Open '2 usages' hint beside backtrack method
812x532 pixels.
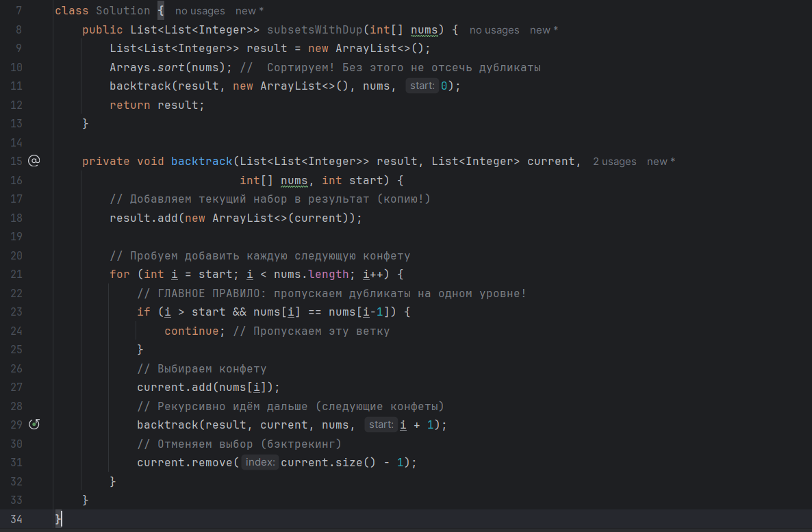[x=614, y=162]
